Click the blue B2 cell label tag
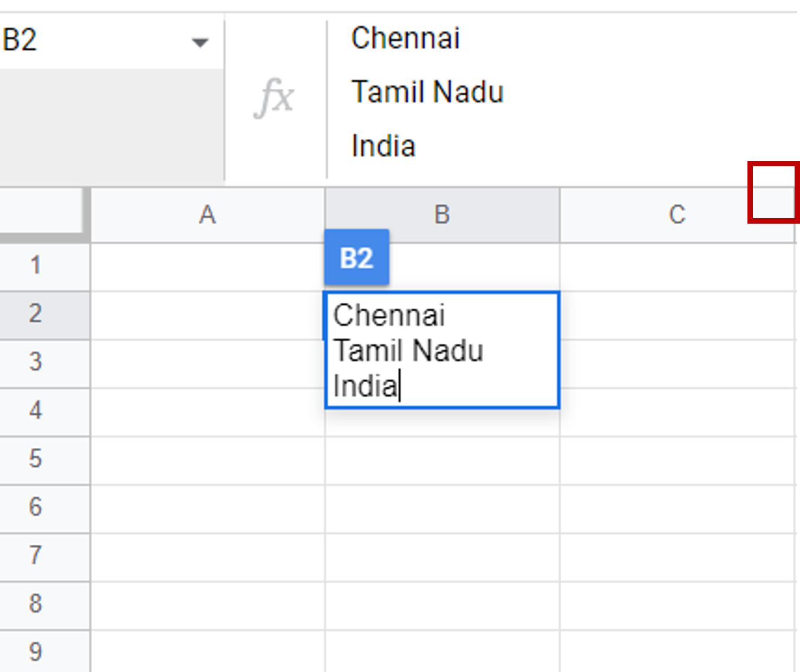This screenshot has height=672, width=800. pos(356,258)
